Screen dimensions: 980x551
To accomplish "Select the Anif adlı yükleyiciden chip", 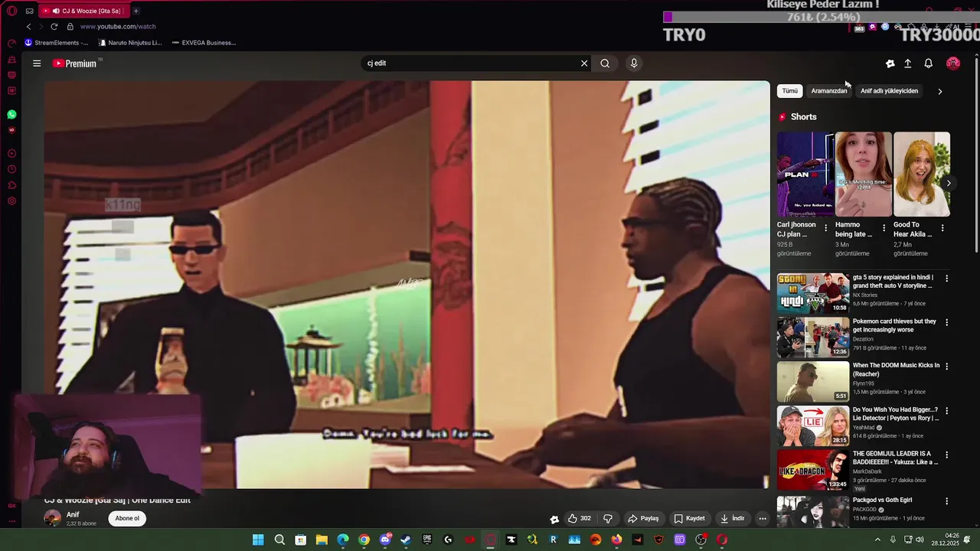I will [x=889, y=91].
